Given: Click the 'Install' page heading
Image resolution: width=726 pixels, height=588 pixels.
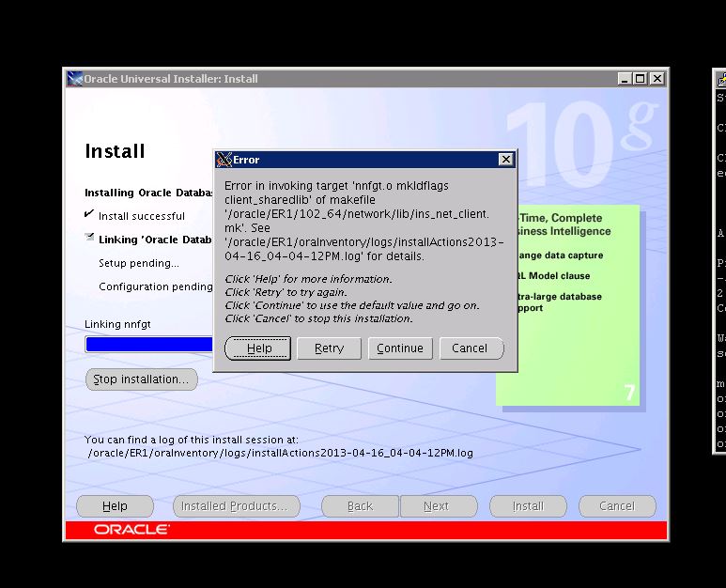Looking at the screenshot, I should pos(115,151).
